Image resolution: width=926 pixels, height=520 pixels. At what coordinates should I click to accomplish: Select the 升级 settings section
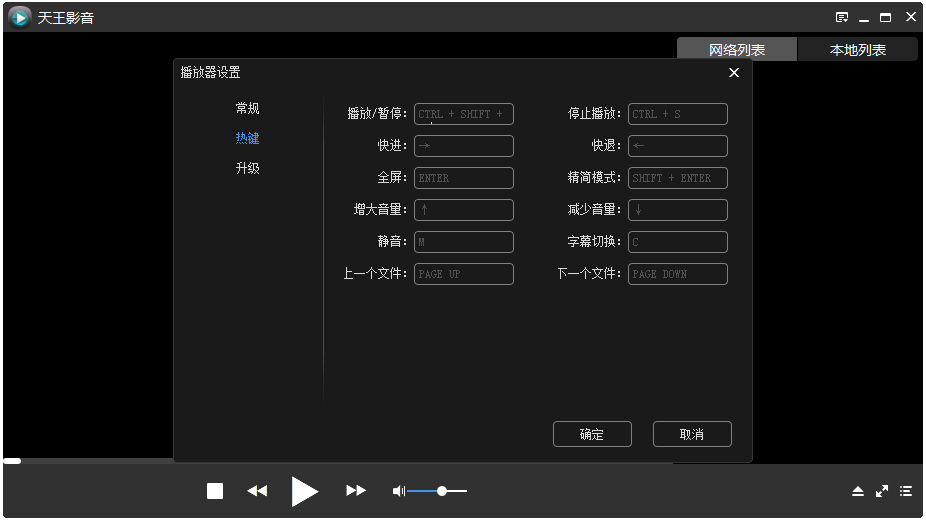coord(247,168)
